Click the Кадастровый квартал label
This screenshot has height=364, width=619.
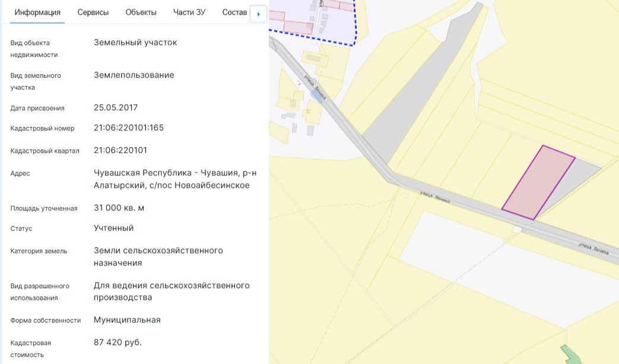(x=45, y=151)
